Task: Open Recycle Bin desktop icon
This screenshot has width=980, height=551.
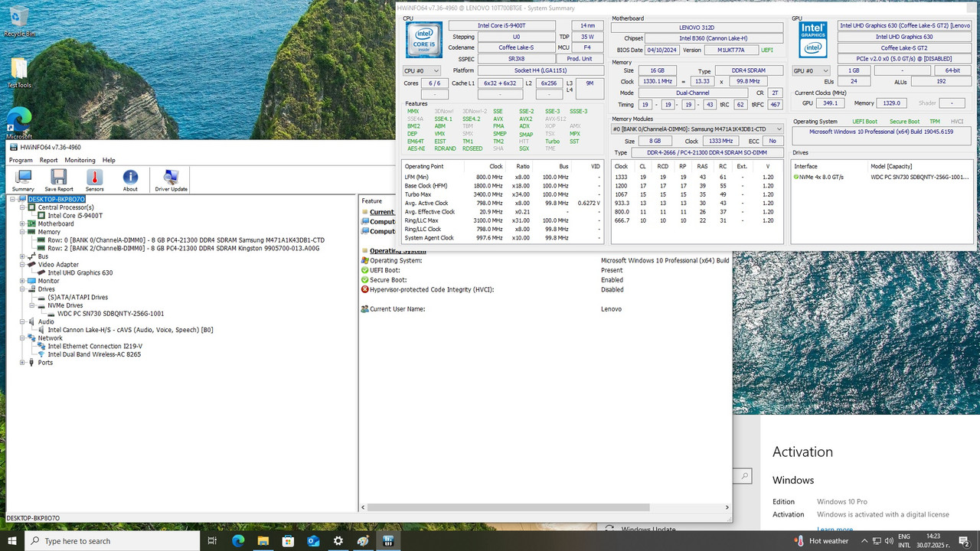Action: pos(19,21)
